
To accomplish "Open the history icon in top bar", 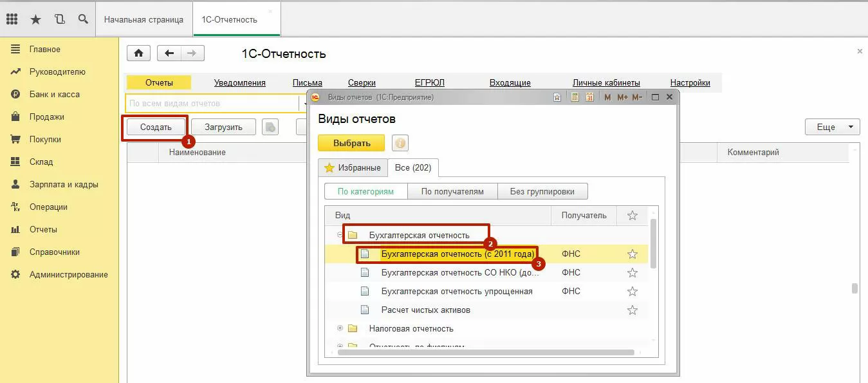I will [60, 19].
